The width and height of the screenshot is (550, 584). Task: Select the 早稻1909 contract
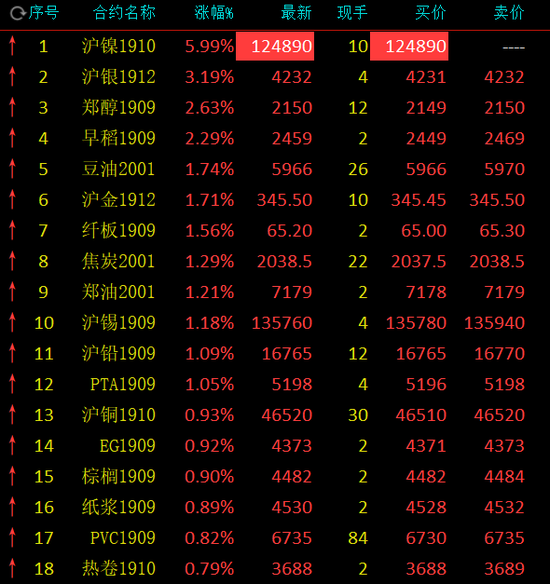[118, 138]
